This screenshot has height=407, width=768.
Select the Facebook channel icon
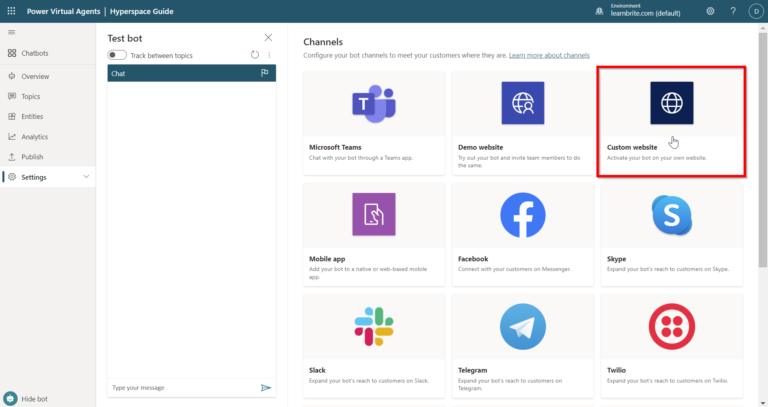pos(523,215)
